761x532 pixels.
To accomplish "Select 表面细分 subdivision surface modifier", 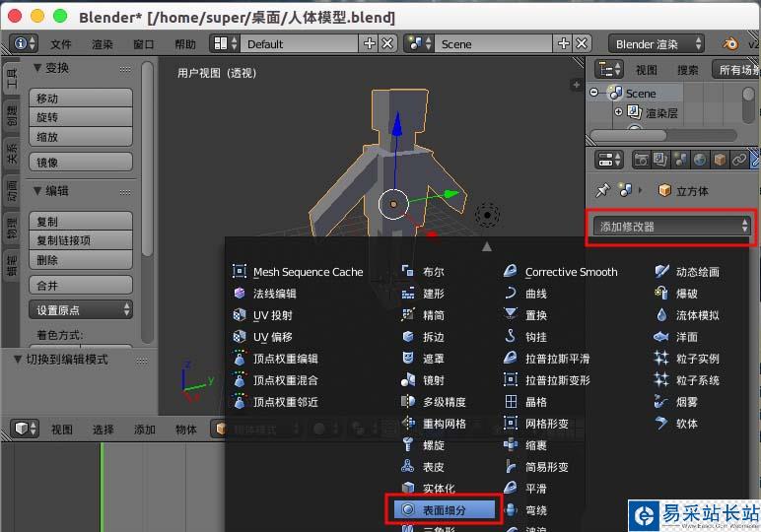I will 444,509.
